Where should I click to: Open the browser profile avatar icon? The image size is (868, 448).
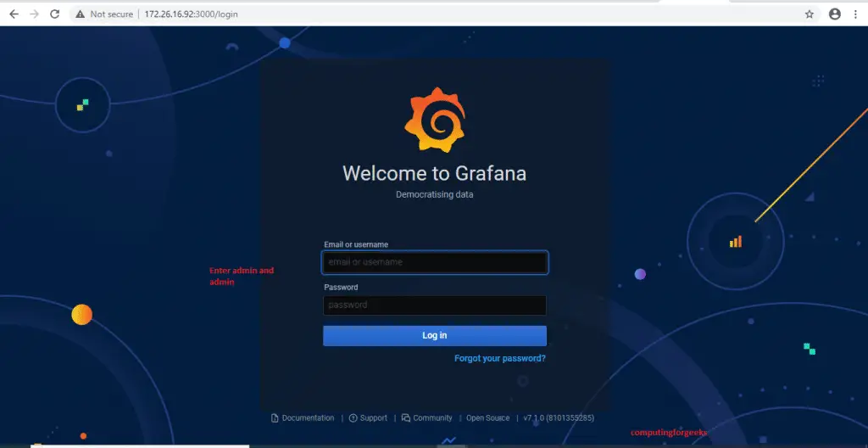835,14
